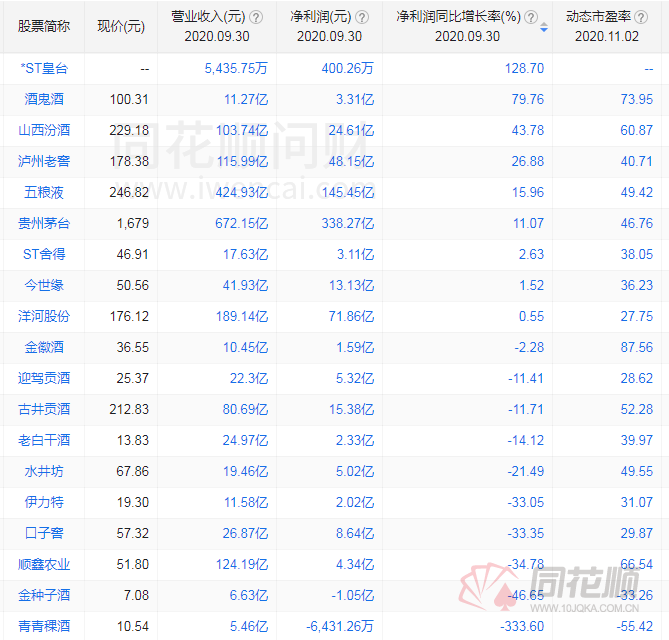Open the 金种子酒 stock link
This screenshot has width=669, height=640.
[44, 595]
